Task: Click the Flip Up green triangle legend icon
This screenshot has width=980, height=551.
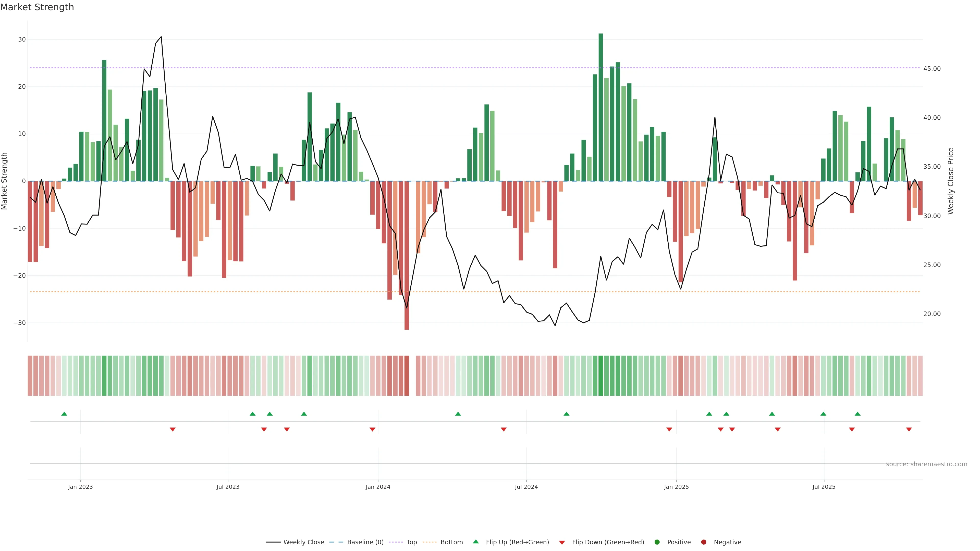Action: [475, 542]
